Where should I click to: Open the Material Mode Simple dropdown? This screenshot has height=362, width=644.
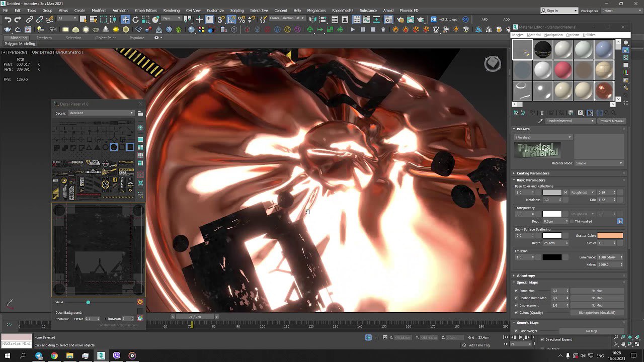click(599, 163)
